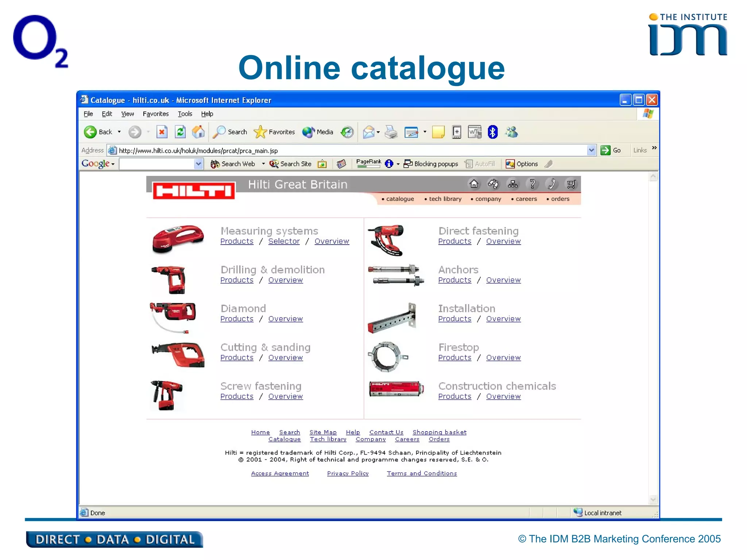
Task: Open the Edit menu
Action: click(107, 114)
